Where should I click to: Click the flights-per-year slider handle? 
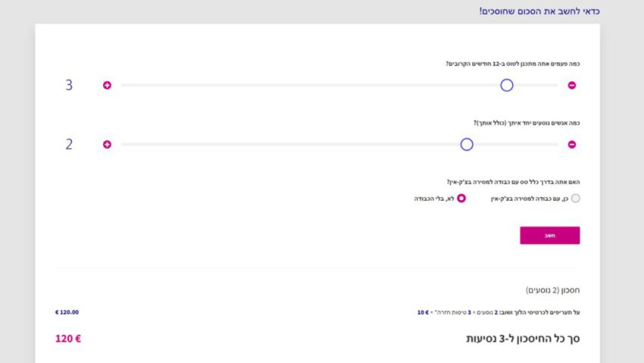tap(507, 85)
